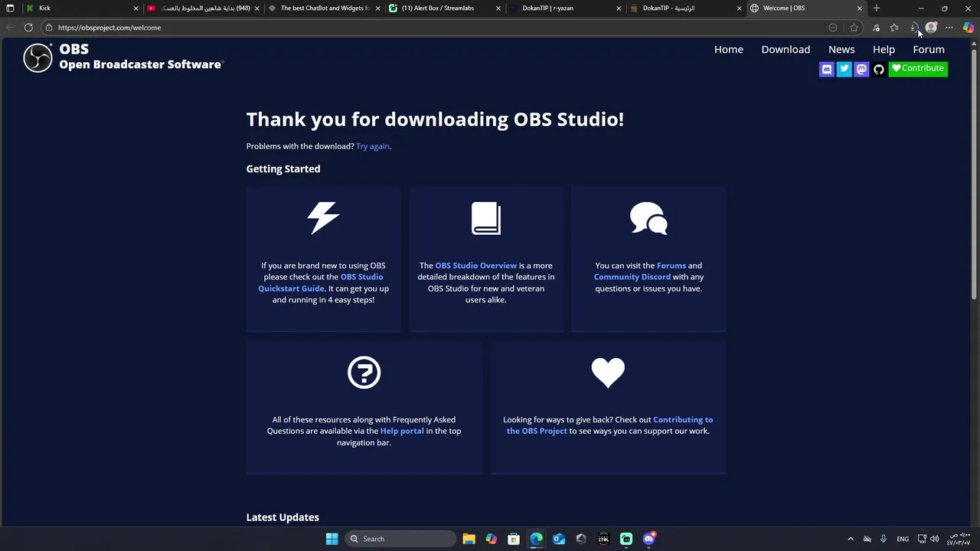Open a new browser tab
Image resolution: width=980 pixels, height=551 pixels.
(877, 8)
